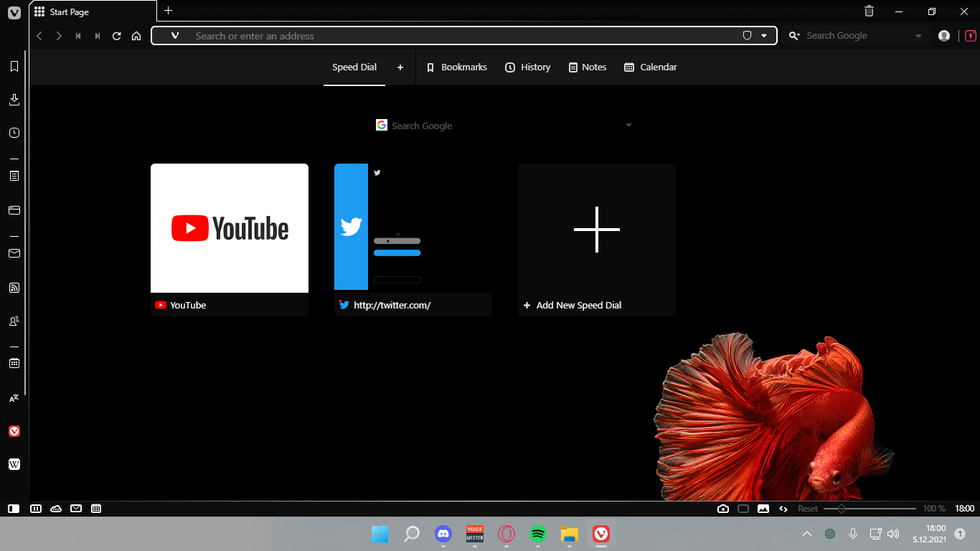Viewport: 980px width, 551px height.
Task: Click the fast forward navigation button
Action: click(x=98, y=36)
